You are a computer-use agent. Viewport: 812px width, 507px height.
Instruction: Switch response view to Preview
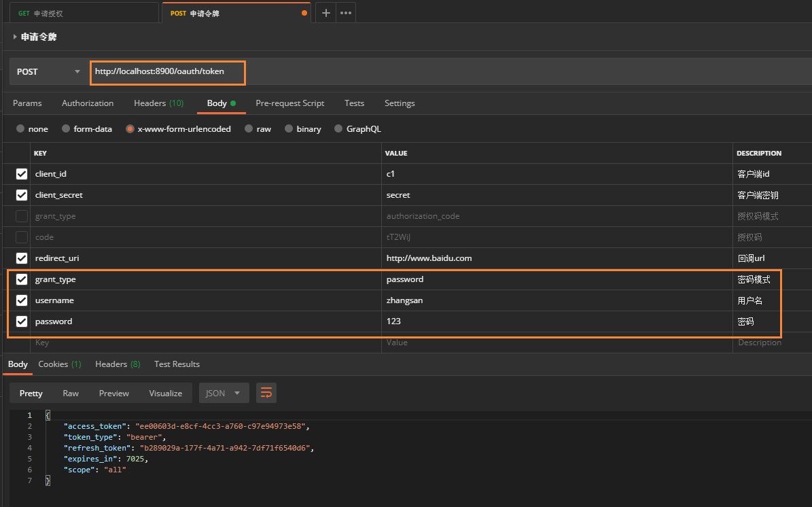tap(114, 393)
